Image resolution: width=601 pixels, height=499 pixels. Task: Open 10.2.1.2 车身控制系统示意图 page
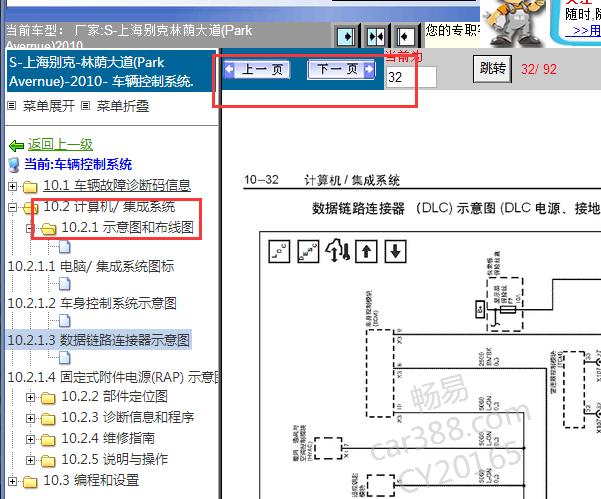92,303
